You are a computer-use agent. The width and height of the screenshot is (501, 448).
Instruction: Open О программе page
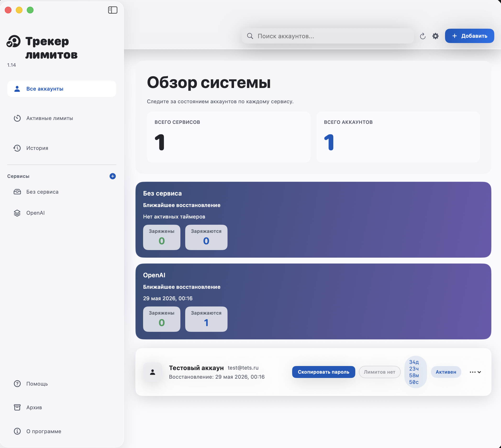[x=61, y=431]
